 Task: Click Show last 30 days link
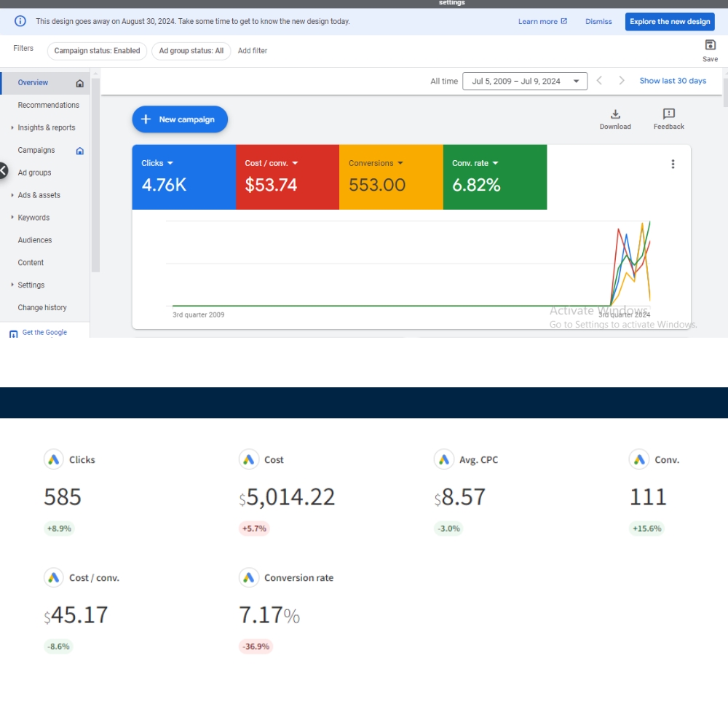point(673,81)
